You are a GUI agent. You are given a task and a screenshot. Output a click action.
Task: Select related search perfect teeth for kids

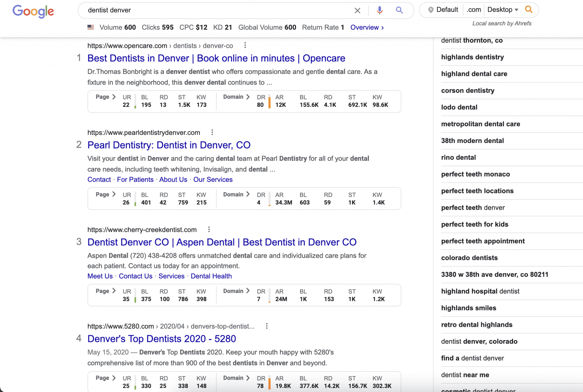tap(475, 224)
